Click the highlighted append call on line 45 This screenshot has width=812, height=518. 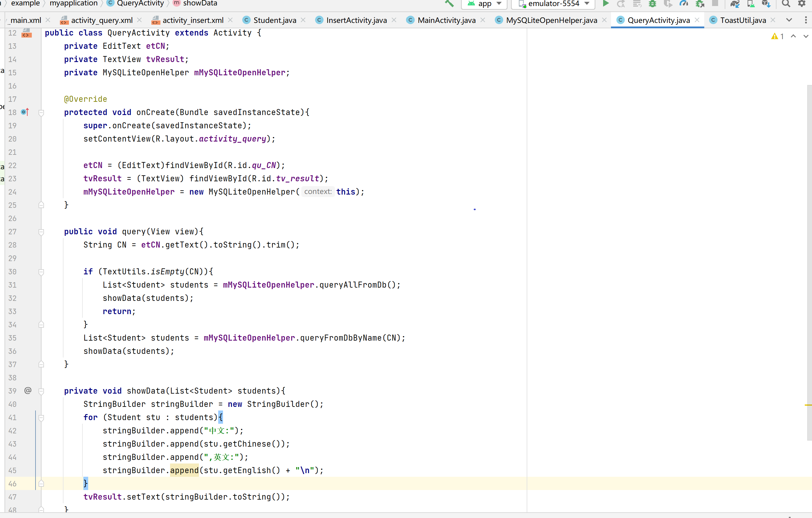point(184,470)
